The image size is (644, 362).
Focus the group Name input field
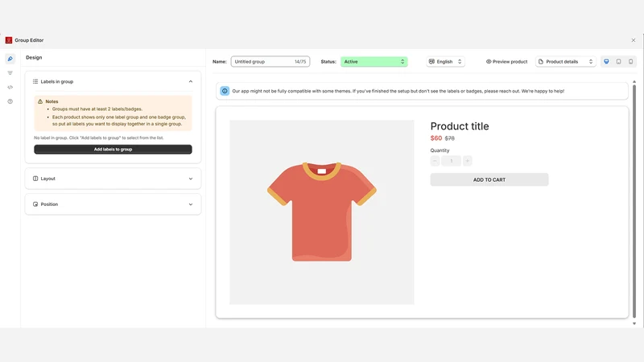pyautogui.click(x=270, y=62)
